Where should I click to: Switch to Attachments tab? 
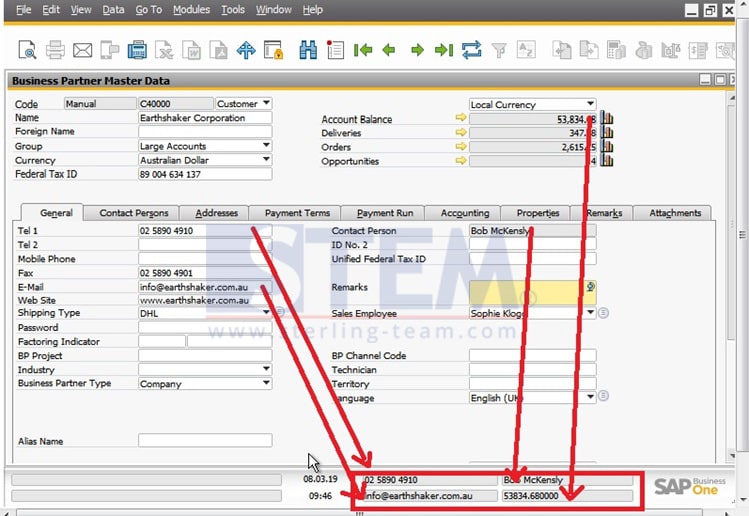click(x=674, y=213)
